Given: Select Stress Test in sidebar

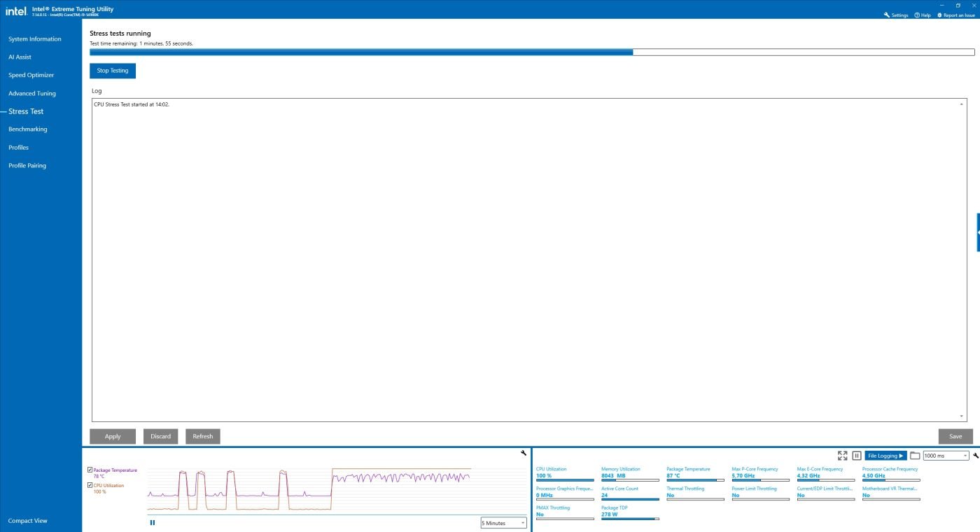Looking at the screenshot, I should pyautogui.click(x=26, y=111).
